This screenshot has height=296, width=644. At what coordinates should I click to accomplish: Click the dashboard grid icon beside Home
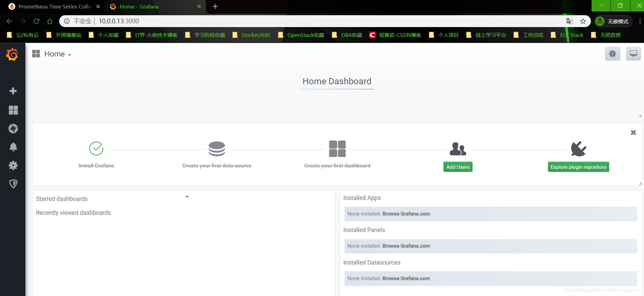click(x=36, y=54)
